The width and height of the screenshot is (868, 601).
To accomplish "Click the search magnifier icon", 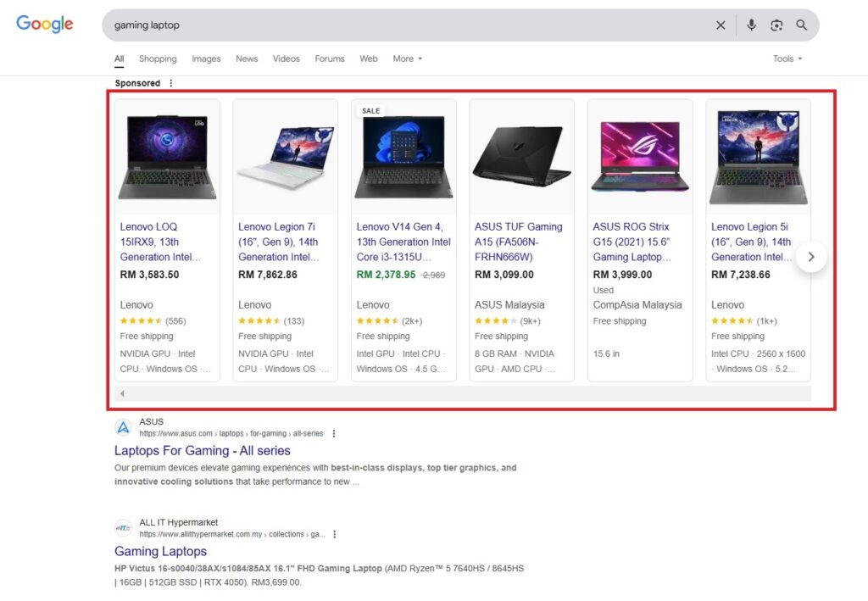I will [801, 25].
